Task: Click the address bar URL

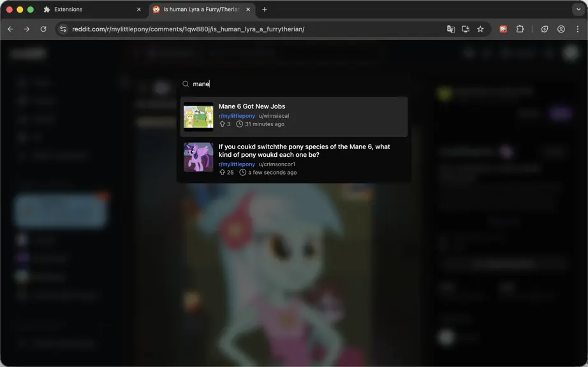Action: 188,29
